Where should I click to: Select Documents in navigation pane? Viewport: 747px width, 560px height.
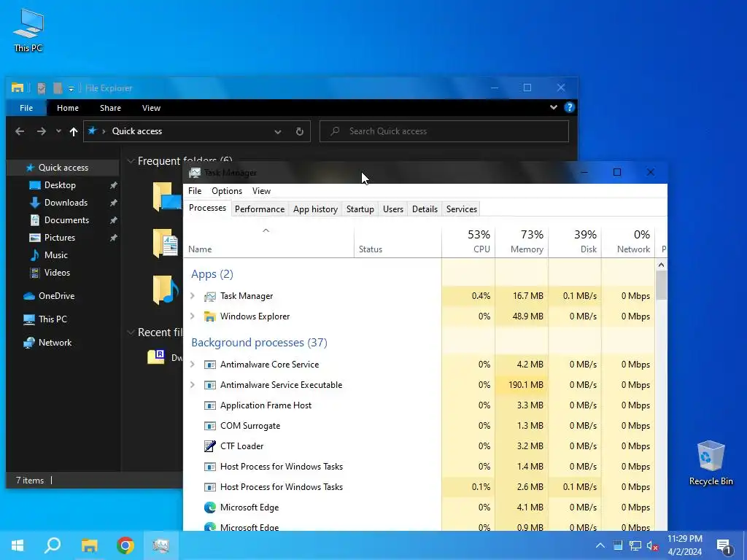tap(66, 220)
